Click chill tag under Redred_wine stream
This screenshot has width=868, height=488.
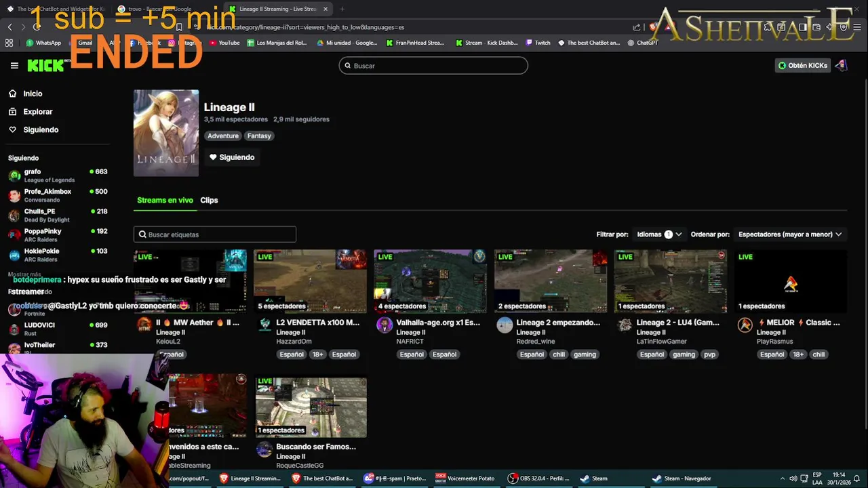pos(558,354)
